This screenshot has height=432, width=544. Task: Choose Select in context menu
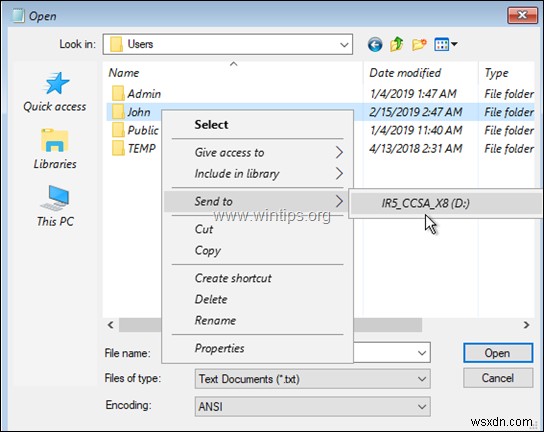click(x=257, y=124)
